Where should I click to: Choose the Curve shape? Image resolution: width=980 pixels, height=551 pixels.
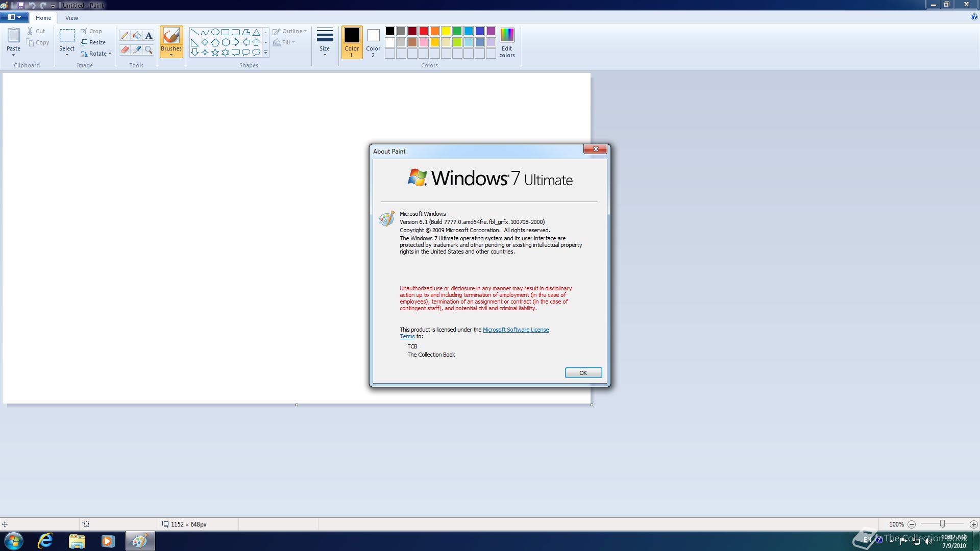point(205,32)
